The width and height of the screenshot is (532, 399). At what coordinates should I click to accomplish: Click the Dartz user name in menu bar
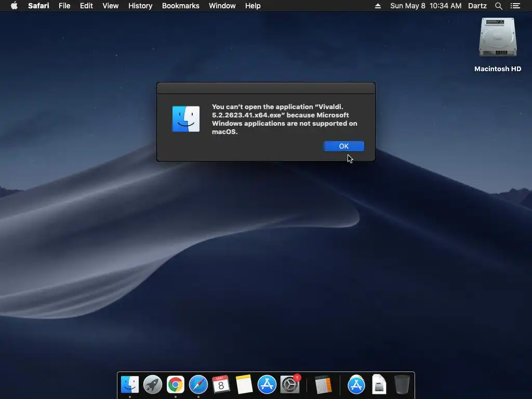point(477,6)
